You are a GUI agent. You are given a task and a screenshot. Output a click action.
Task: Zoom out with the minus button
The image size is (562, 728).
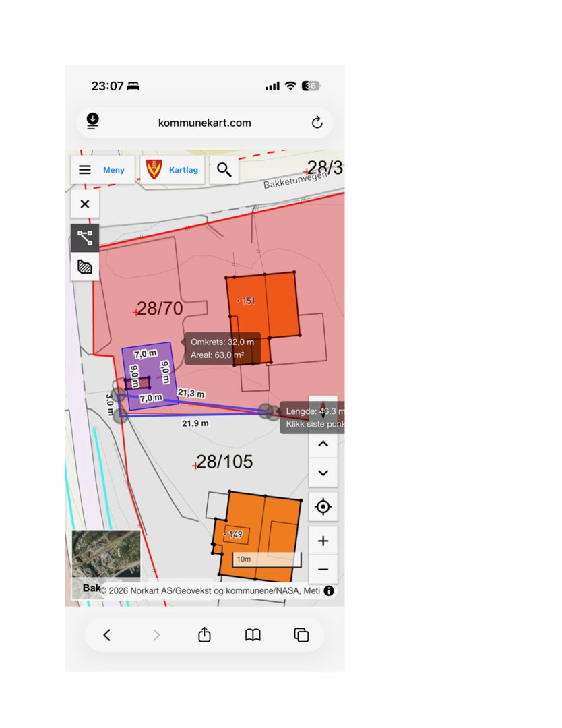[323, 570]
